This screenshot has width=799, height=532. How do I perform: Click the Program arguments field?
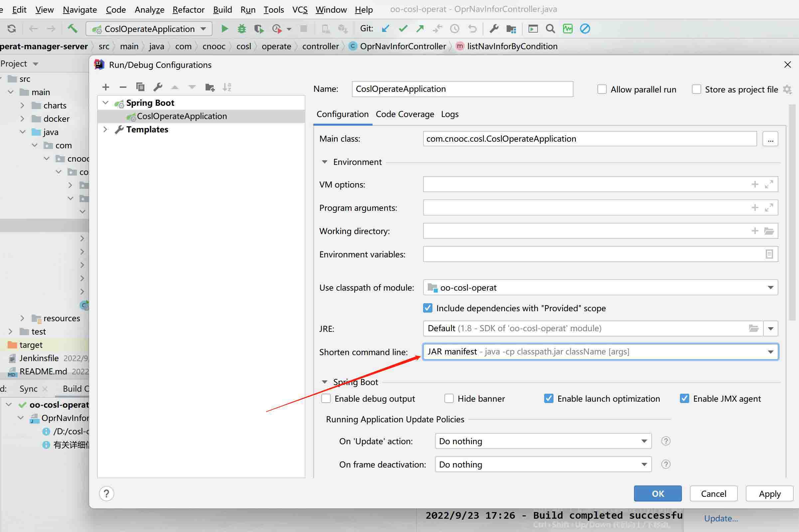click(x=600, y=207)
